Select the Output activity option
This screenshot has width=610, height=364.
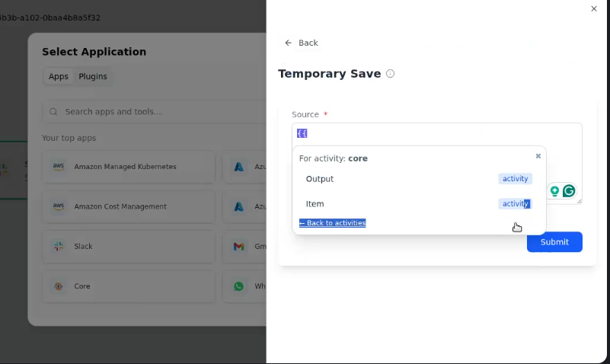tap(419, 179)
